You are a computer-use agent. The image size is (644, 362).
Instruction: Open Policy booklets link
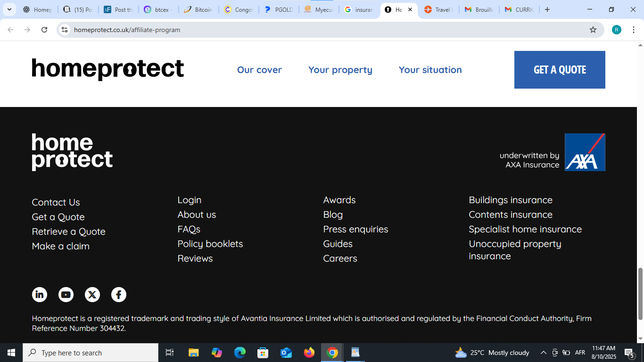pos(210,244)
